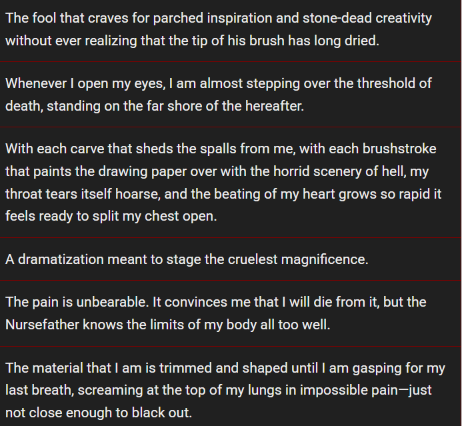
Task: Click the word "magnificence"
Action: (x=323, y=259)
